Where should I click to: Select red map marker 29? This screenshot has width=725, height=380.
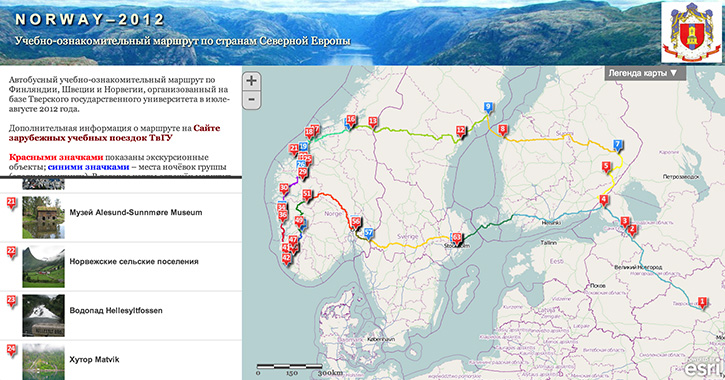[x=303, y=173]
